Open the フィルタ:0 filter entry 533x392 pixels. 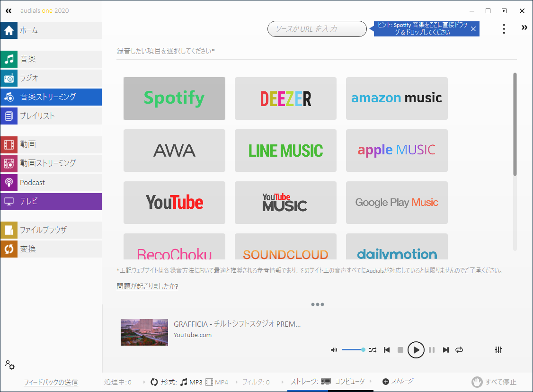click(256, 382)
